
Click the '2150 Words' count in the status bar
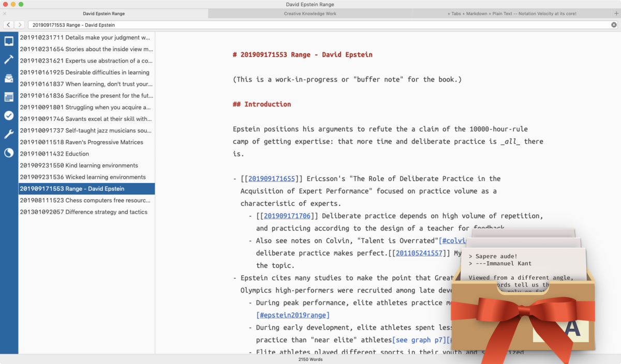click(x=310, y=359)
